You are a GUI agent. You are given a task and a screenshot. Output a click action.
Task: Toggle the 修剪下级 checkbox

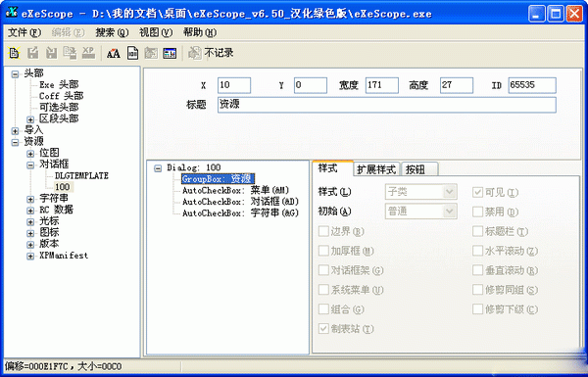tap(477, 309)
